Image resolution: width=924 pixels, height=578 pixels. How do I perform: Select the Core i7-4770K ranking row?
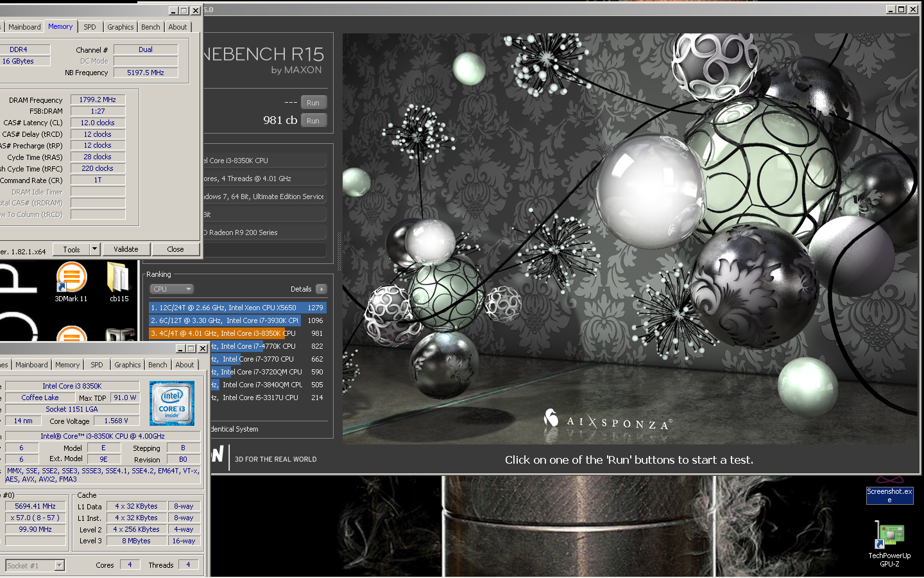click(267, 346)
